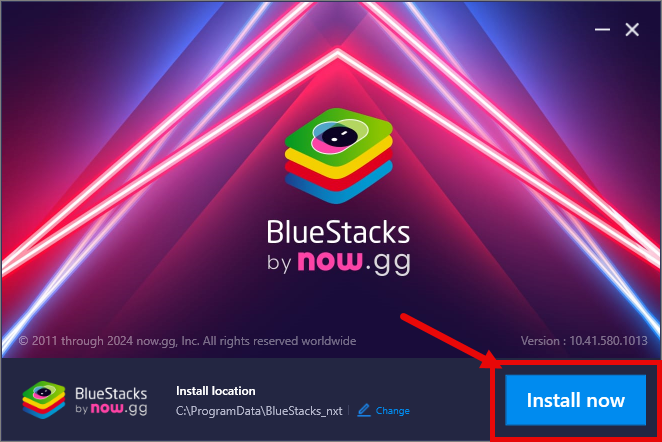Click the Install location label
Screen dimensions: 662x442
pyautogui.click(x=216, y=391)
